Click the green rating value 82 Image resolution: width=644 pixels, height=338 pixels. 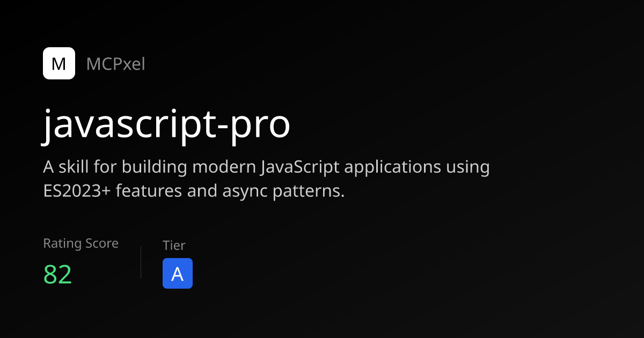click(57, 275)
